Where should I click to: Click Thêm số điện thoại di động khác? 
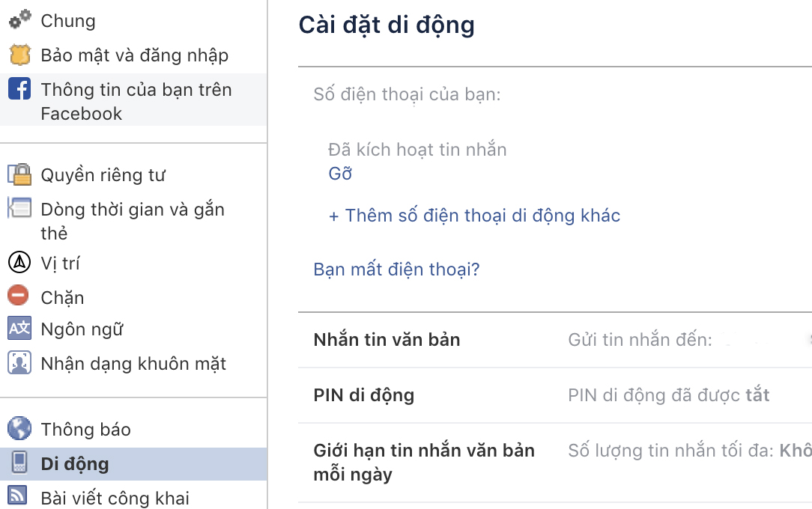coord(475,216)
